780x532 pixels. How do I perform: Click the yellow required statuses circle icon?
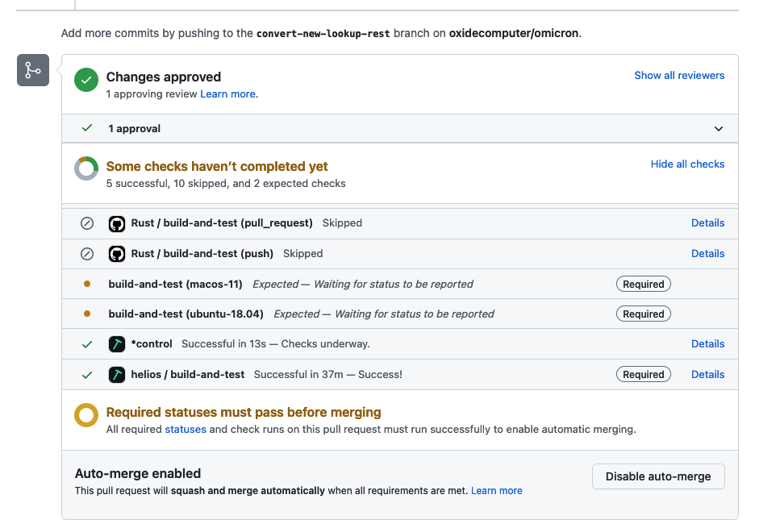point(86,415)
